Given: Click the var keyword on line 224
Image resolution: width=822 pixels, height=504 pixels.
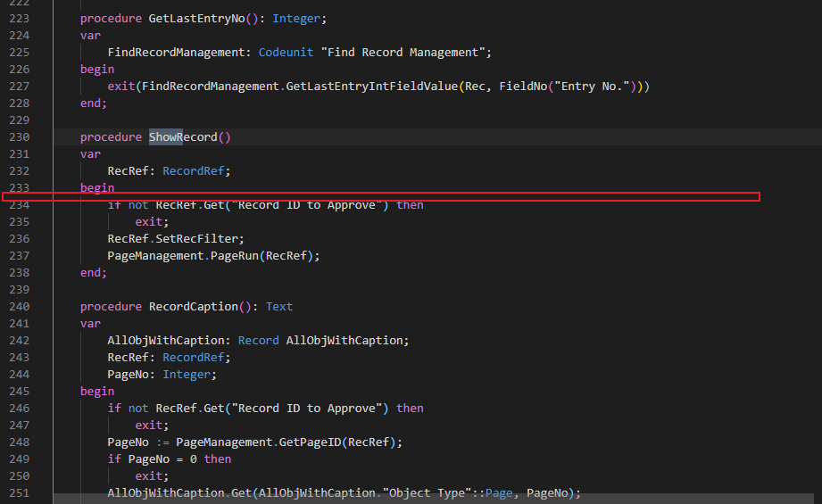Looking at the screenshot, I should click(x=90, y=36).
